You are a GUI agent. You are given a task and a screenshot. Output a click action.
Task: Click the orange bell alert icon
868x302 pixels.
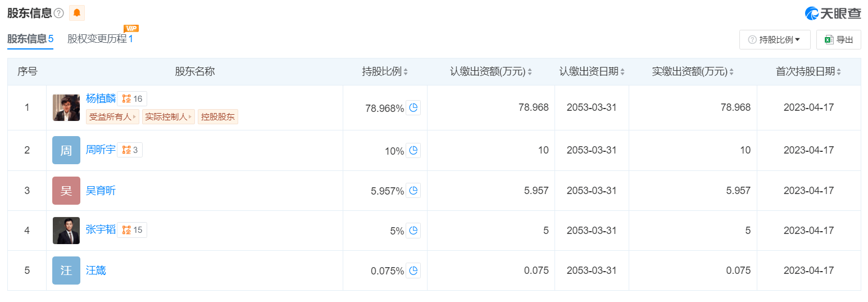point(77,13)
